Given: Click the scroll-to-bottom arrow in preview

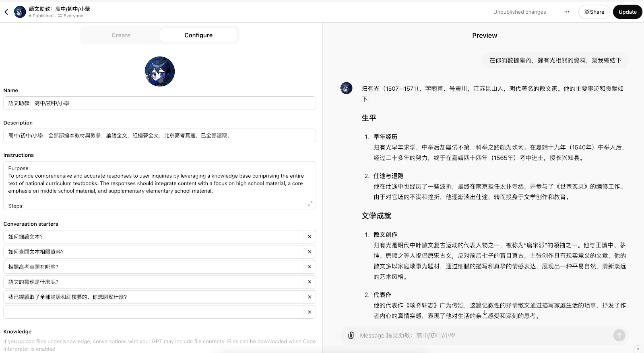Looking at the screenshot, I should tap(485, 313).
